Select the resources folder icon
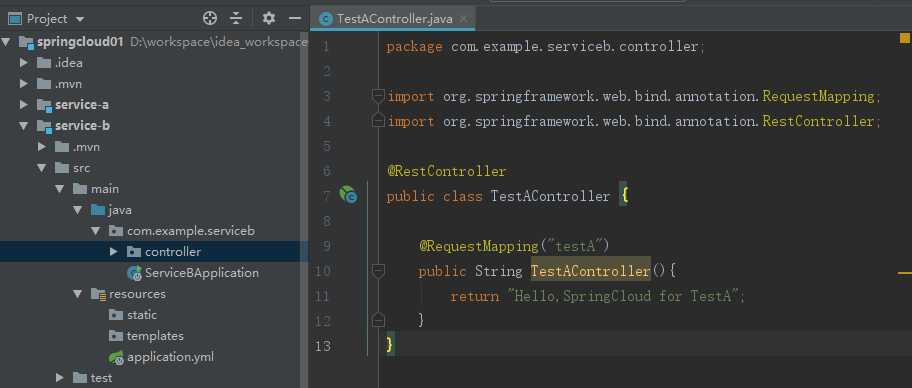The width and height of the screenshot is (912, 388). 98,294
